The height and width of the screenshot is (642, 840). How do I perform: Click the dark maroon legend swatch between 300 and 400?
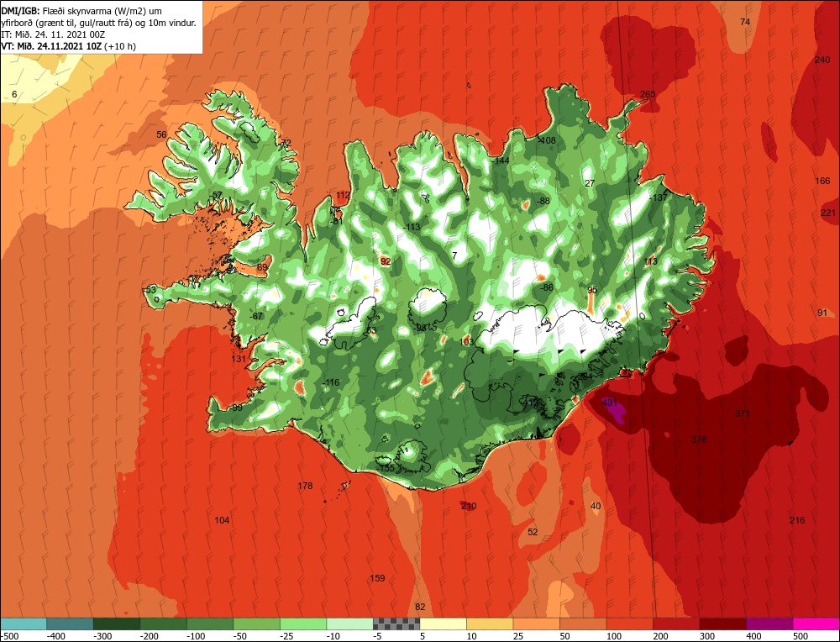[723, 624]
